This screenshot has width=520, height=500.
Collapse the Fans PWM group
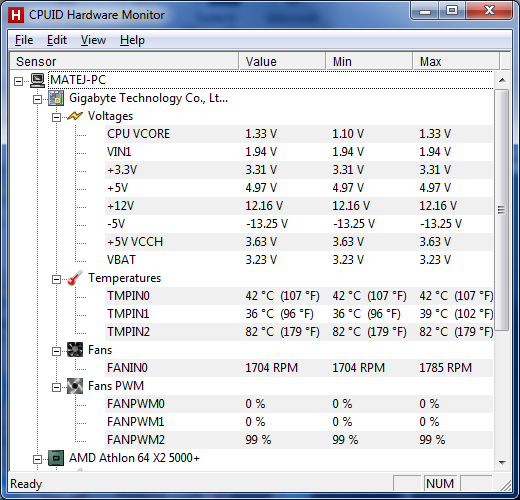coord(56,387)
